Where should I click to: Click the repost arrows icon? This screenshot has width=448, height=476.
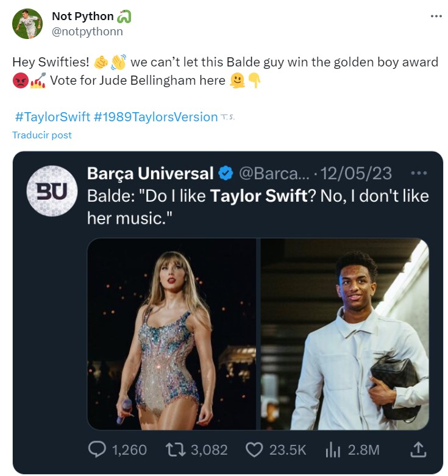pyautogui.click(x=176, y=450)
